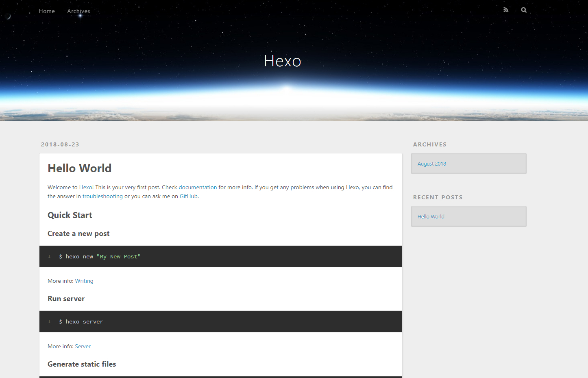Go to Home in navigation
This screenshot has height=378, width=588.
coord(47,11)
